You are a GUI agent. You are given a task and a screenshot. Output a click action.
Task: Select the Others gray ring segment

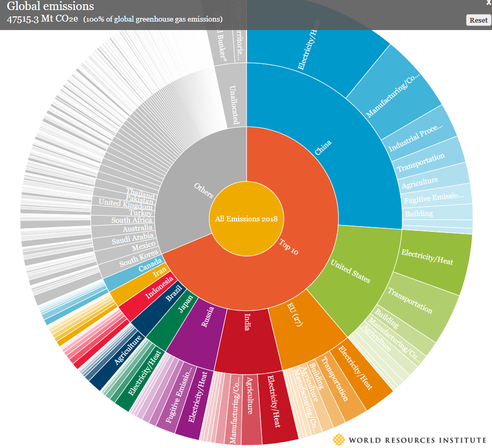click(203, 190)
